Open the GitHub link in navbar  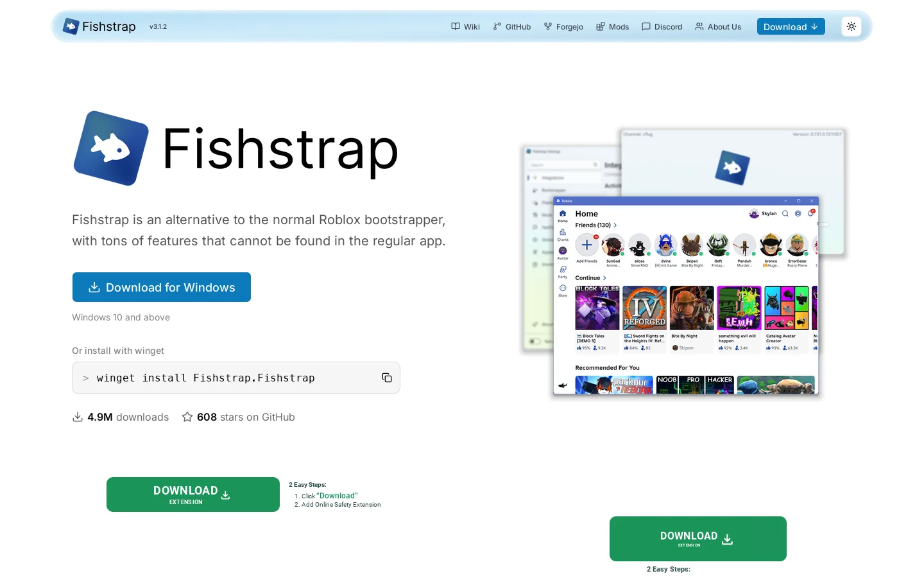pos(512,26)
